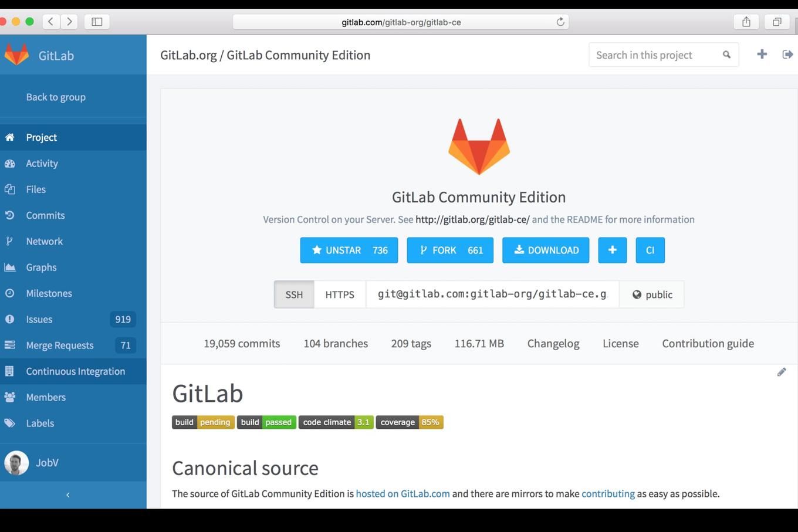The height and width of the screenshot is (532, 798).
Task: Click the Members people icon
Action: pyautogui.click(x=9, y=397)
